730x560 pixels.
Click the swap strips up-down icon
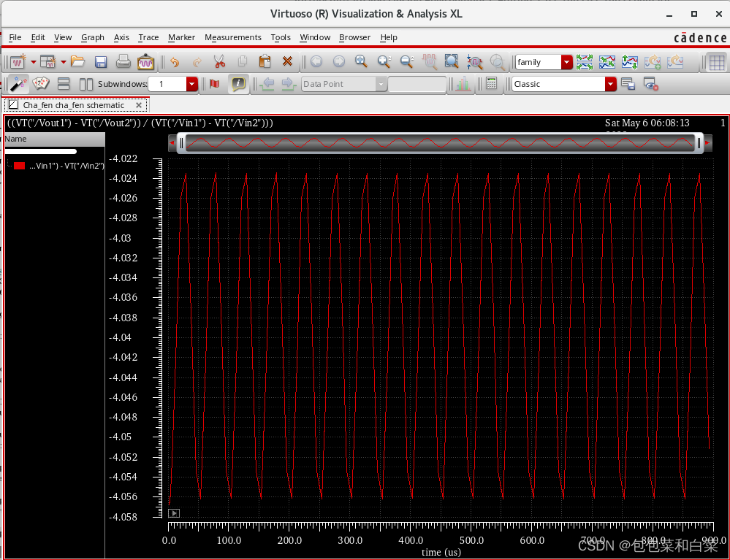pos(630,61)
